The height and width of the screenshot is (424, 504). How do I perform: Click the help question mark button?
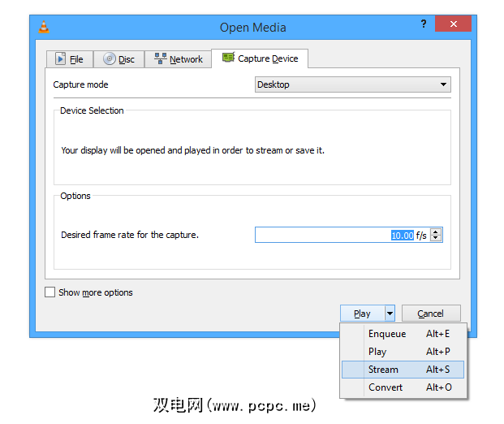(424, 24)
